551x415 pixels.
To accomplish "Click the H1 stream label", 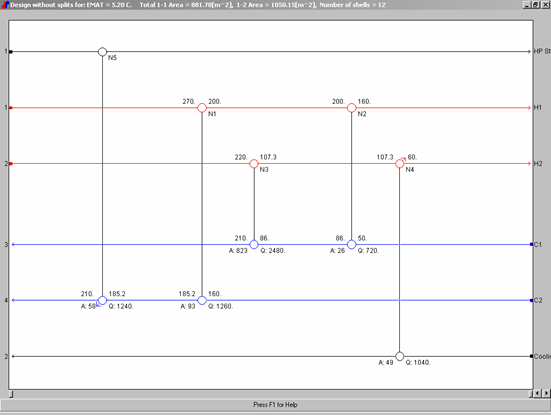I will (538, 108).
